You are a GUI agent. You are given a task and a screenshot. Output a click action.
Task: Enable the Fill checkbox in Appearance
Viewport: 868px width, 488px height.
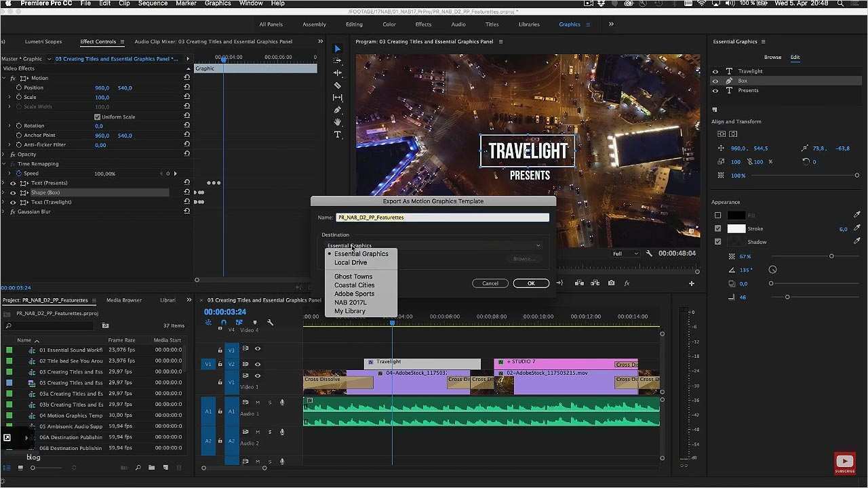pyautogui.click(x=717, y=215)
